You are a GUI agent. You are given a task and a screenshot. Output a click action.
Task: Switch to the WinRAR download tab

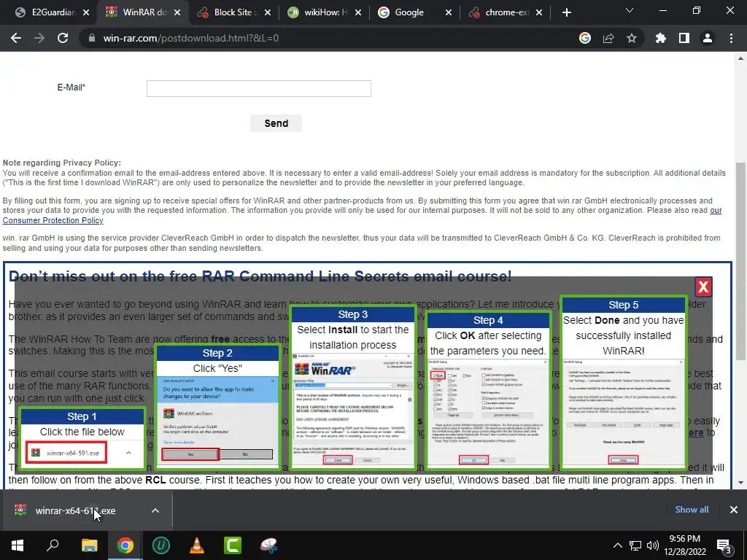click(143, 12)
